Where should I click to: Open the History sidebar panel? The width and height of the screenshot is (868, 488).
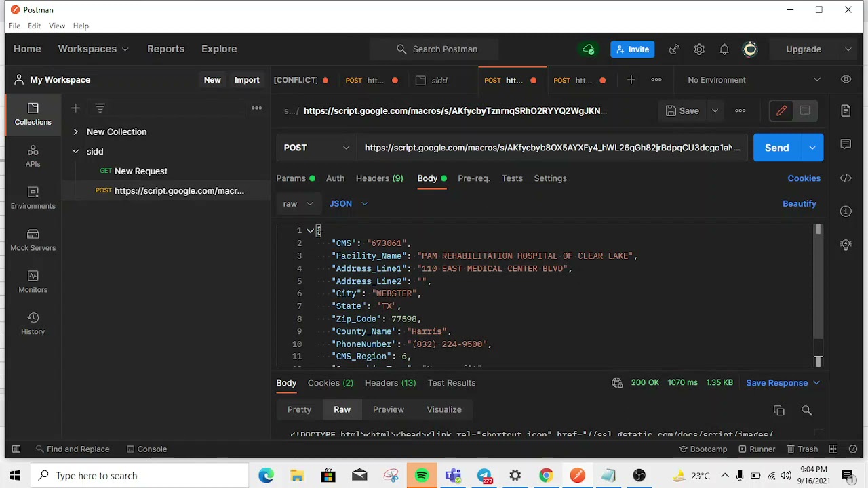tap(33, 324)
